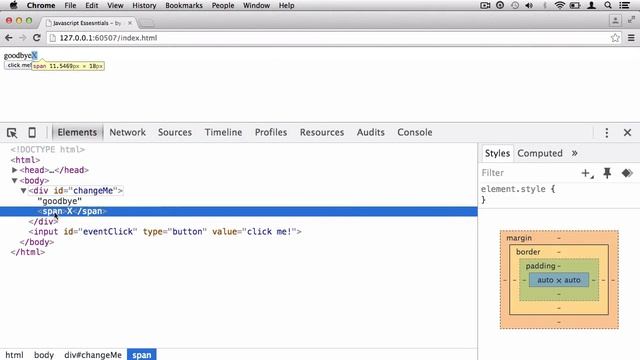Viewport: 640px width, 360px height.
Task: Open the Resources tab
Action: [x=322, y=132]
